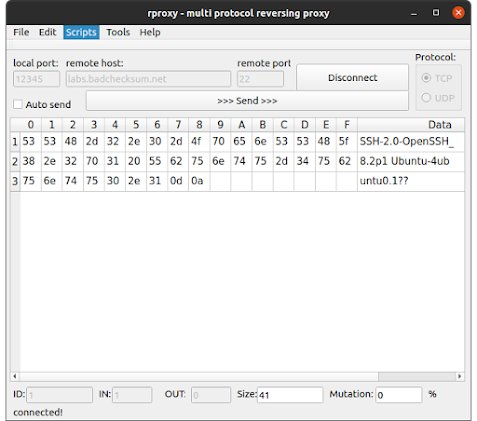Select the UDP protocol radio button
The width and height of the screenshot is (477, 421).
pos(426,98)
